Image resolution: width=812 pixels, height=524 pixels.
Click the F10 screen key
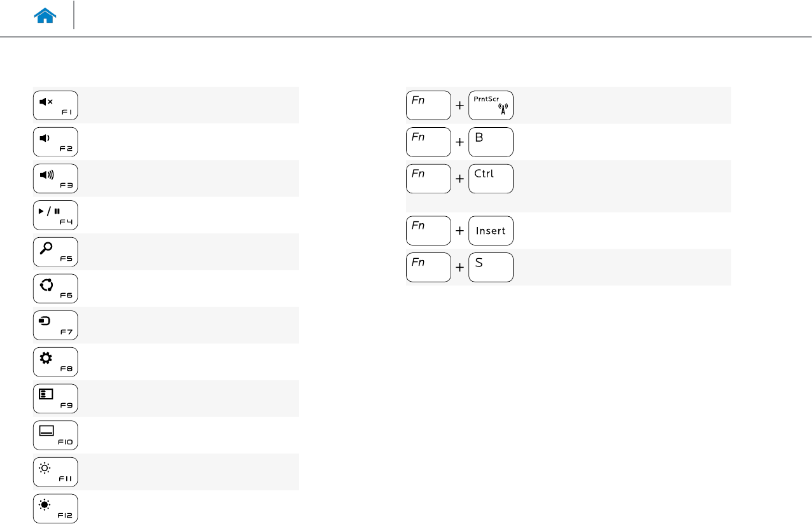click(55, 435)
